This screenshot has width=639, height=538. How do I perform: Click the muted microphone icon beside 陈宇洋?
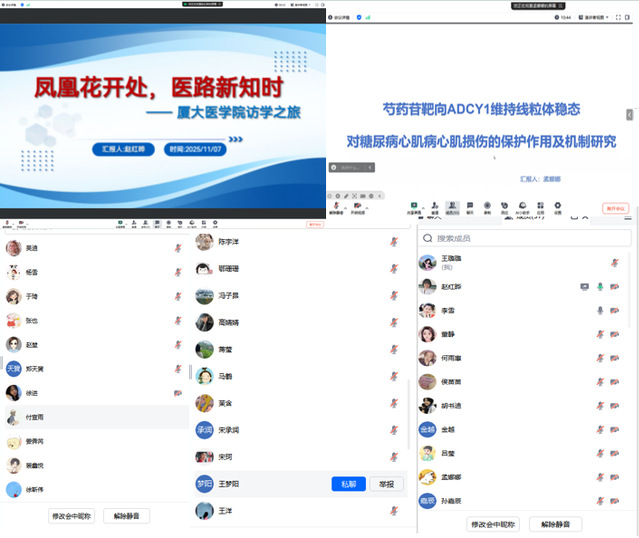(394, 242)
